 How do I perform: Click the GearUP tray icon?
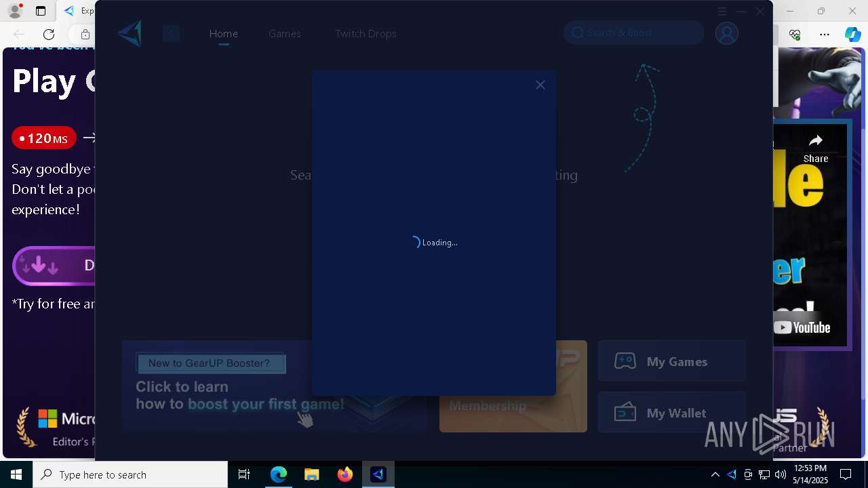(732, 474)
